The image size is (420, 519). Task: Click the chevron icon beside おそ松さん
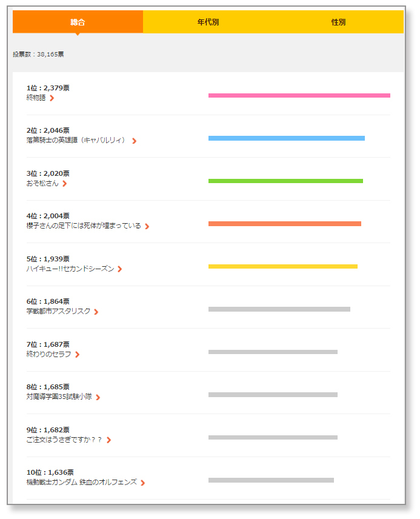(65, 184)
